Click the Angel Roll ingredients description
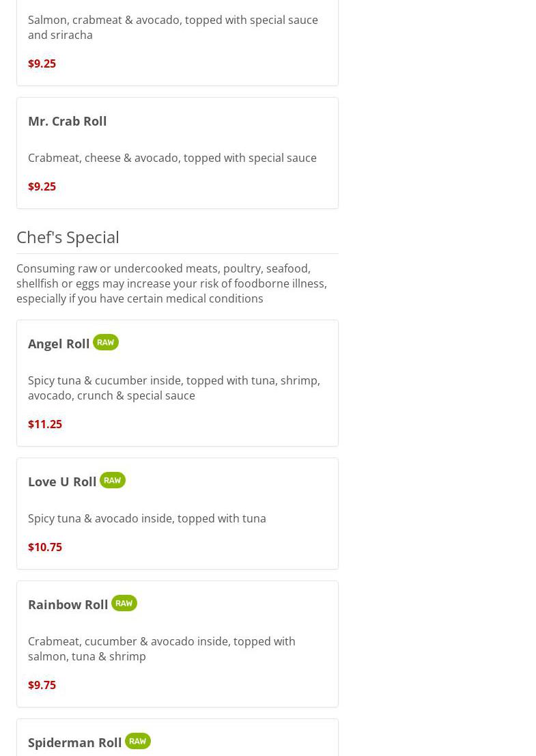Screen dimensions: 536x756 pos(173,388)
